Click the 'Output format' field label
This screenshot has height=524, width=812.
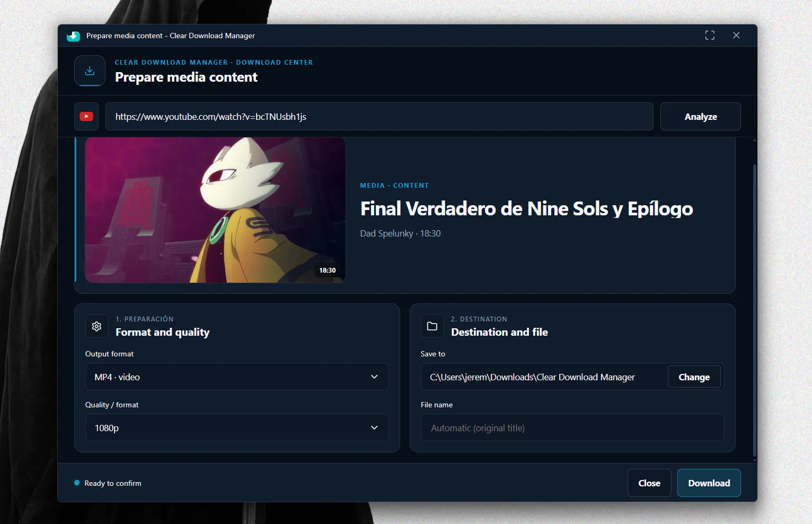point(109,354)
